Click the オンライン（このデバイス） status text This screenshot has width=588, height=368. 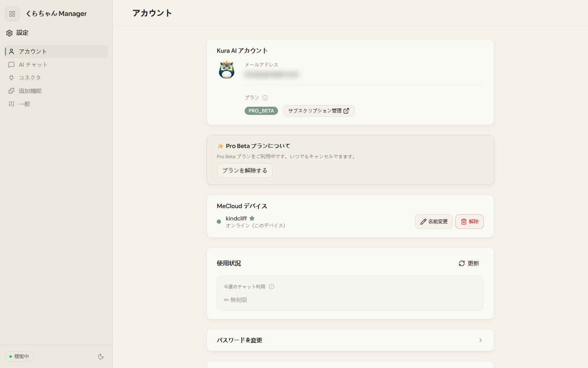[x=256, y=226]
